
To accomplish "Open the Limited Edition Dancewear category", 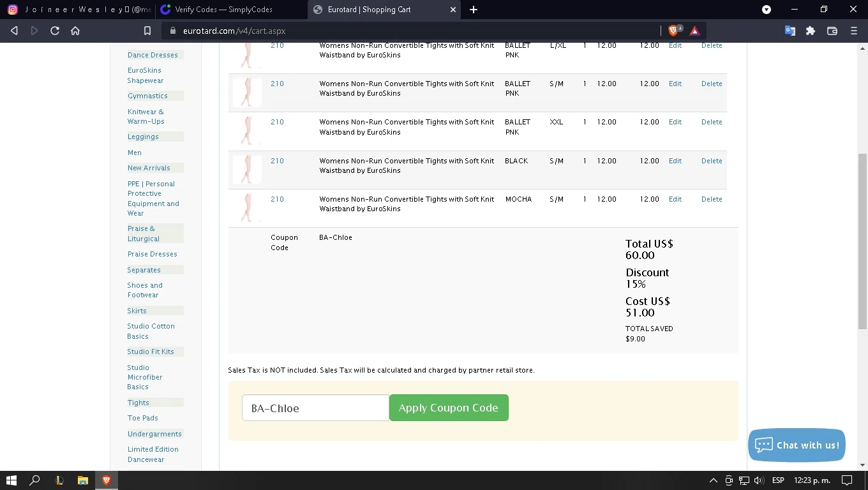I will [153, 454].
